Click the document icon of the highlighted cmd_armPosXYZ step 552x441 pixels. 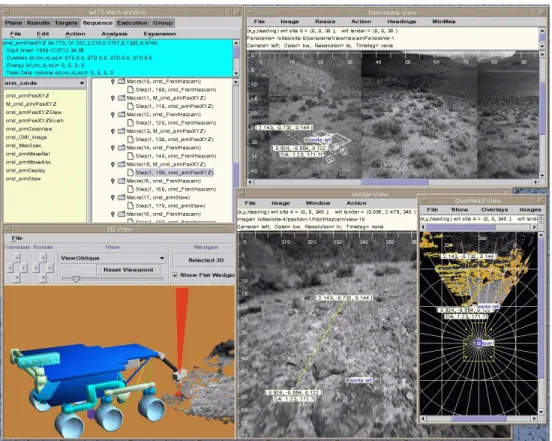pos(131,172)
